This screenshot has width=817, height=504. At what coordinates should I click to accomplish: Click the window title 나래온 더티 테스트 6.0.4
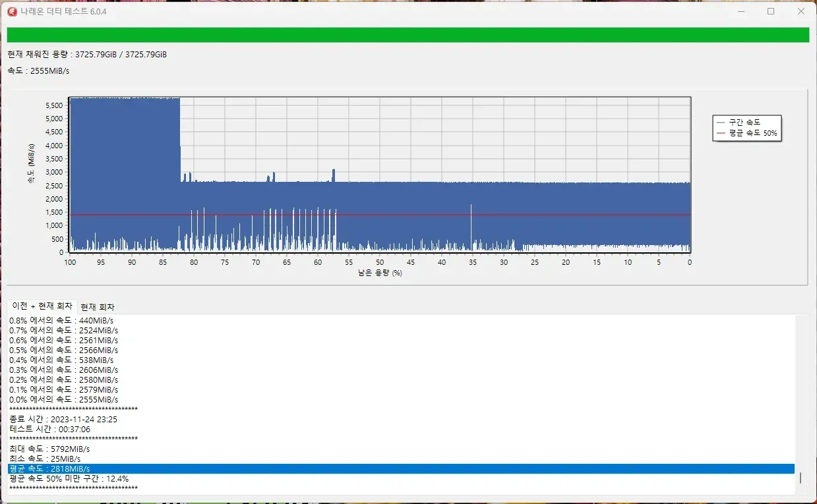click(64, 11)
